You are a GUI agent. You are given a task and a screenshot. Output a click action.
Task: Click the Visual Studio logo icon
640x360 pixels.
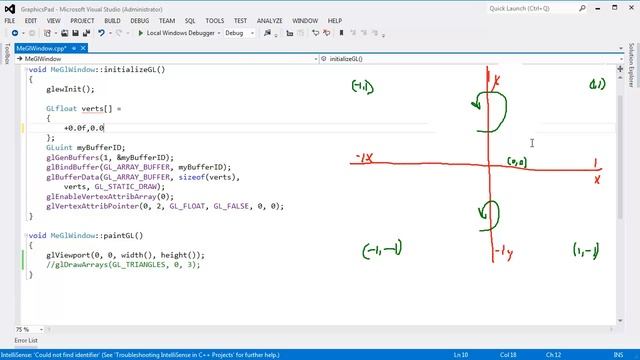[10, 9]
